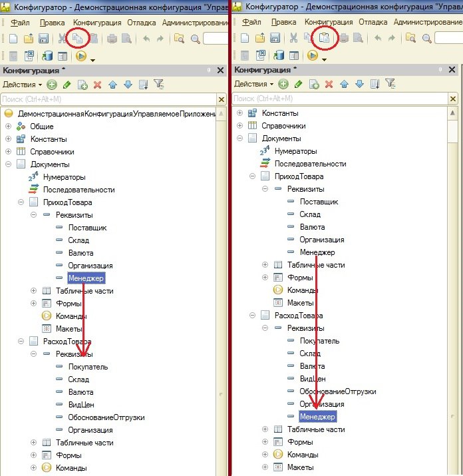Screen dimensions: 463x476
Task: Select root ДемонстрационнаяКонфигурация node in left tree
Action: pos(116,114)
